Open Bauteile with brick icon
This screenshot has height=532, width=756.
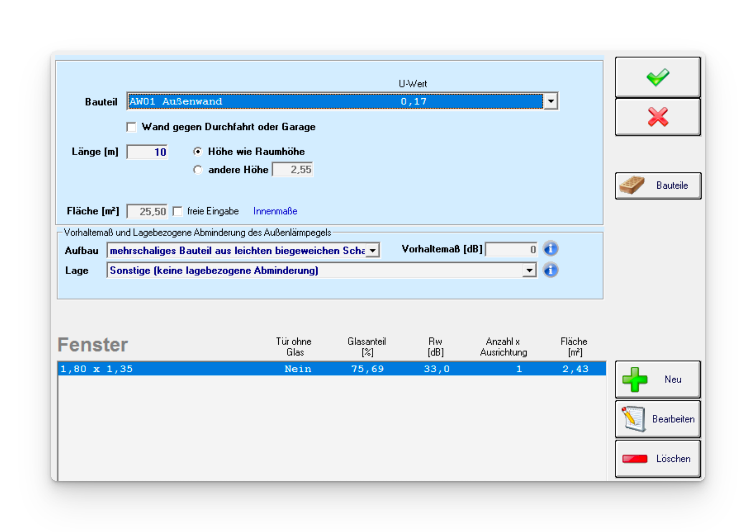(x=657, y=185)
